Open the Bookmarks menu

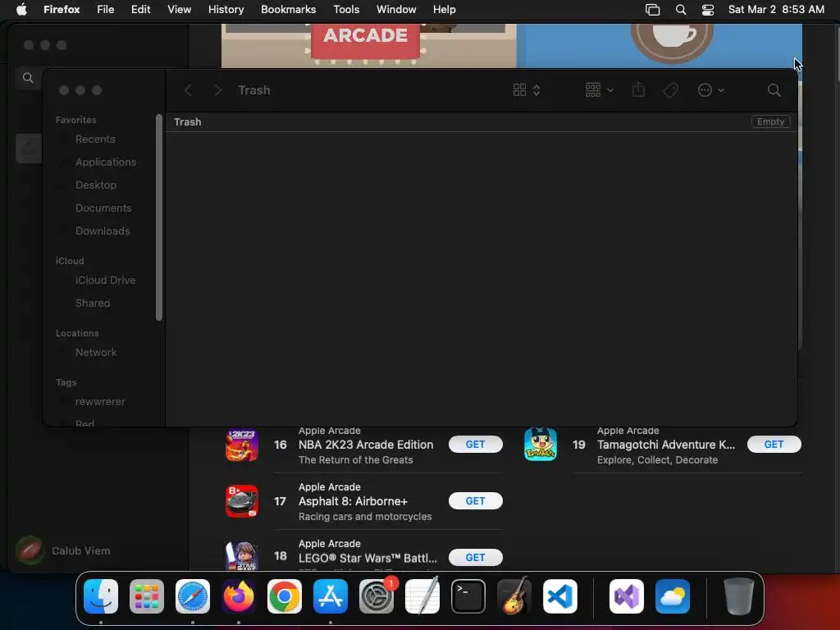pos(288,10)
